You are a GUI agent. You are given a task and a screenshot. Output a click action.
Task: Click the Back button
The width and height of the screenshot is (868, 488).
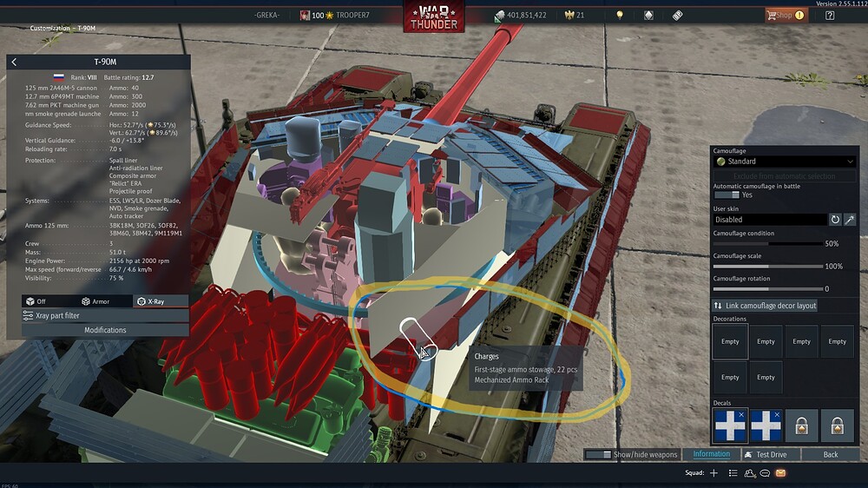[831, 455]
